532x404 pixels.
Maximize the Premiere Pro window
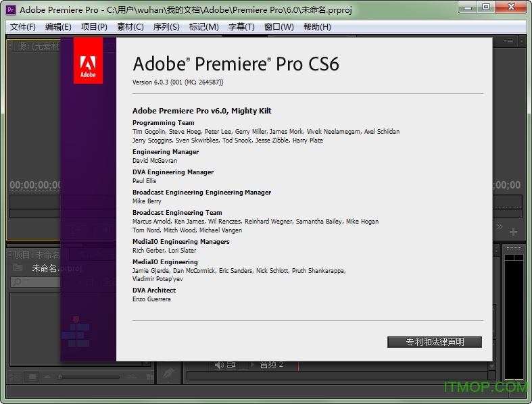(x=486, y=7)
